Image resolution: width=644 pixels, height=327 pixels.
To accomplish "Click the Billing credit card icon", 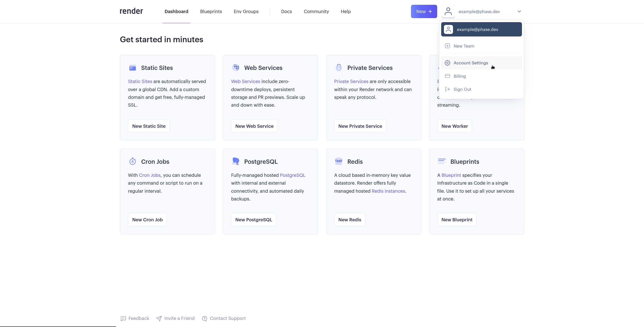I will 447,76.
